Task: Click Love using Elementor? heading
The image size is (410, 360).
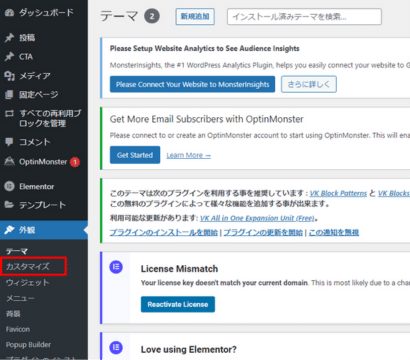Action: pos(189,350)
